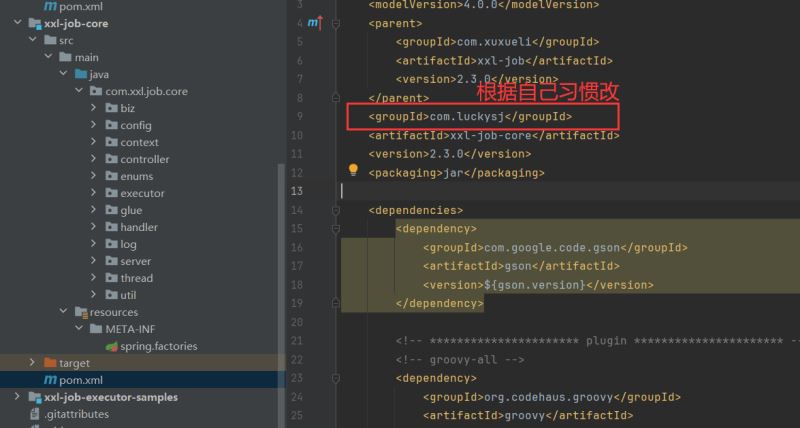
Task: Select the top pom.xml file above xxl-job-core
Action: tap(81, 7)
